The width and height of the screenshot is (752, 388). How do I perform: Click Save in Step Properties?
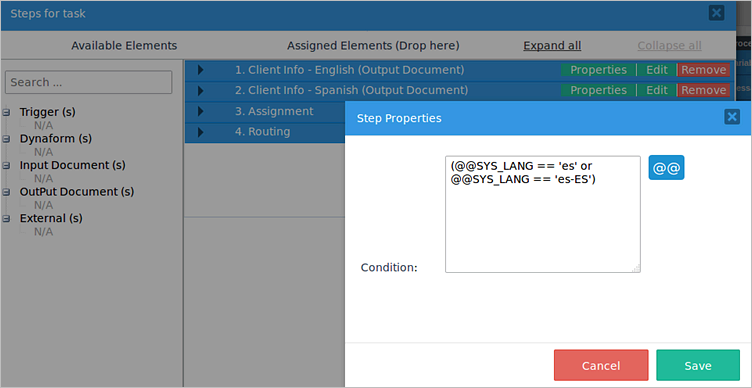698,365
